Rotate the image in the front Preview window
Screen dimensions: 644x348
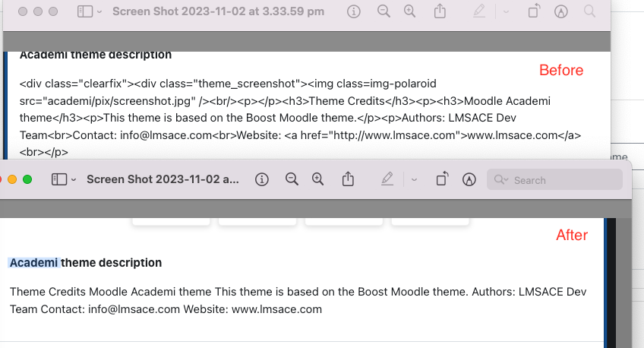pos(442,179)
